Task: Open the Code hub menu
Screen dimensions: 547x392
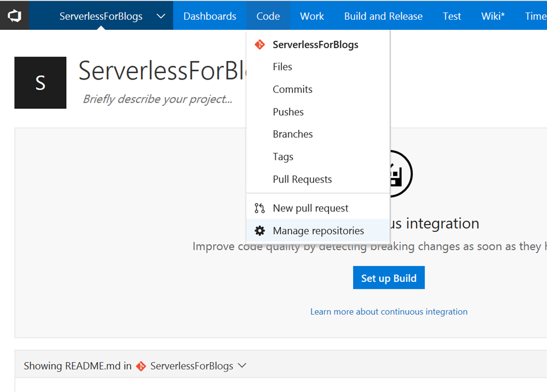Action: click(x=268, y=16)
